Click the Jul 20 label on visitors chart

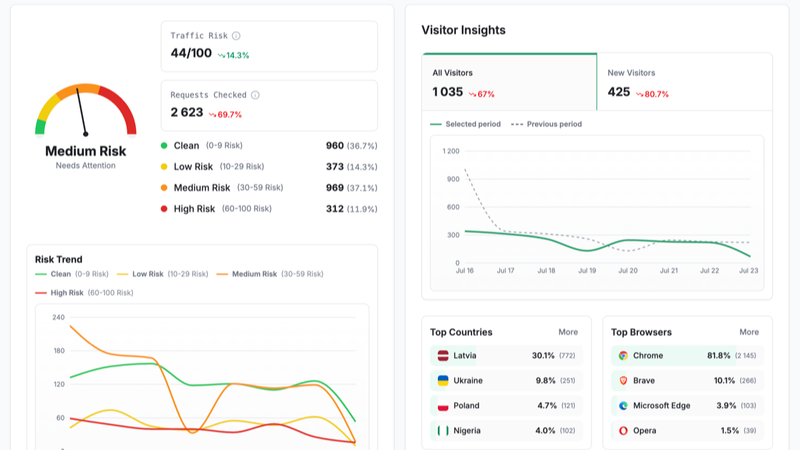(628, 271)
